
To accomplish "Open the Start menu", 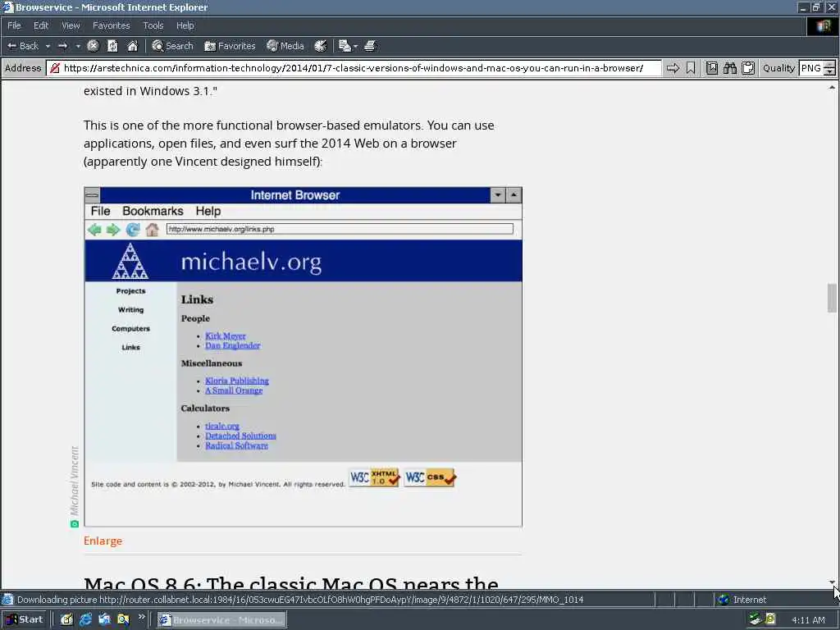I will coord(25,619).
